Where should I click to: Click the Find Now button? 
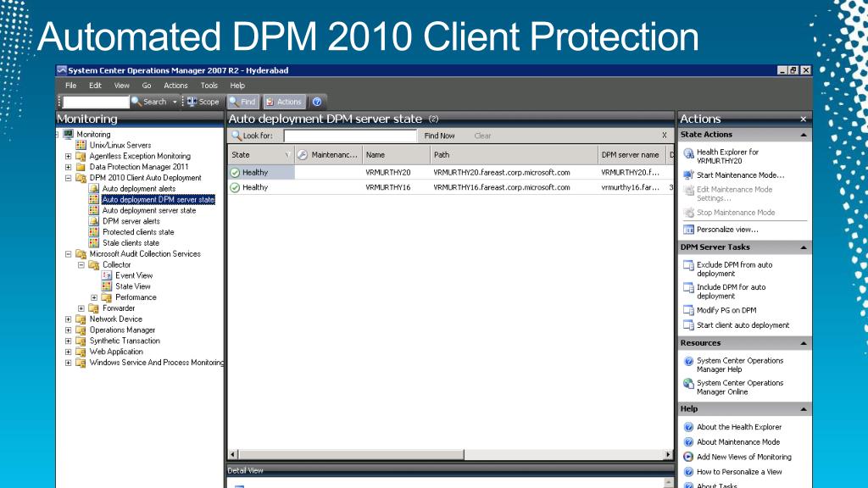click(440, 136)
